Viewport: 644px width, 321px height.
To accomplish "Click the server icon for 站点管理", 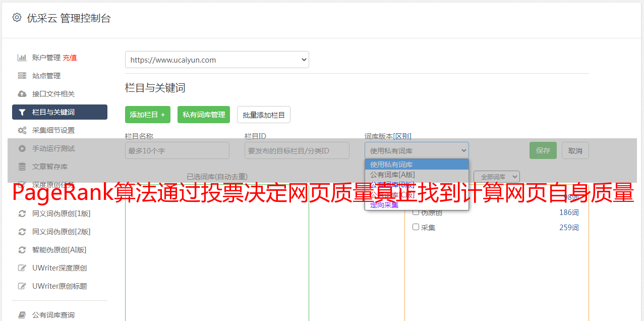I will pyautogui.click(x=22, y=76).
